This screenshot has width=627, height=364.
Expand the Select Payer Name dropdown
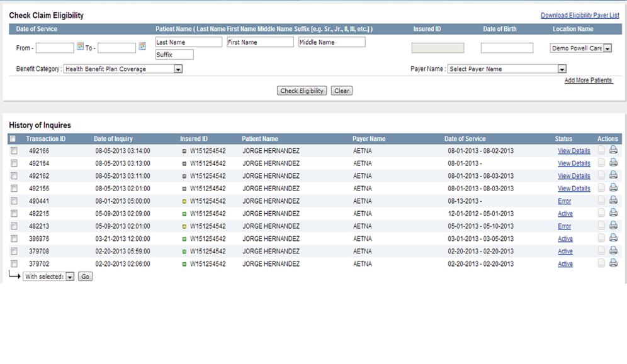pyautogui.click(x=561, y=69)
